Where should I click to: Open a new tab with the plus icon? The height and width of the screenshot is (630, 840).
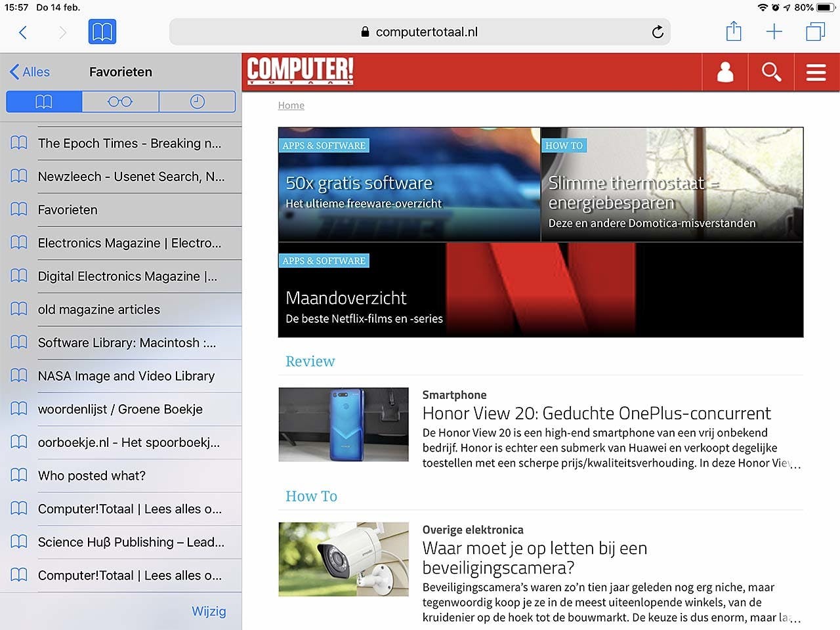tap(774, 31)
